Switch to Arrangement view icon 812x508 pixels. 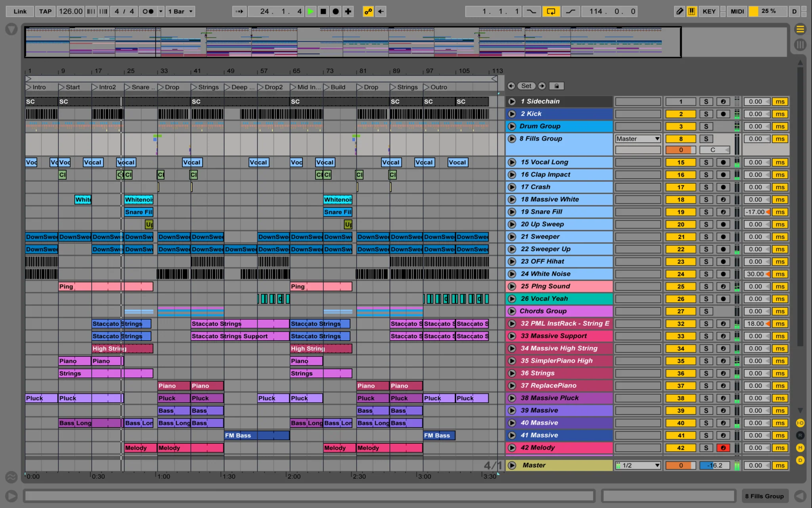point(800,29)
